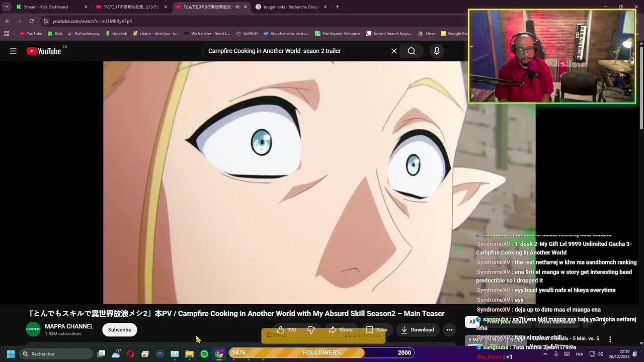Save the video to a playlist
The height and width of the screenshot is (362, 644).
pyautogui.click(x=376, y=330)
